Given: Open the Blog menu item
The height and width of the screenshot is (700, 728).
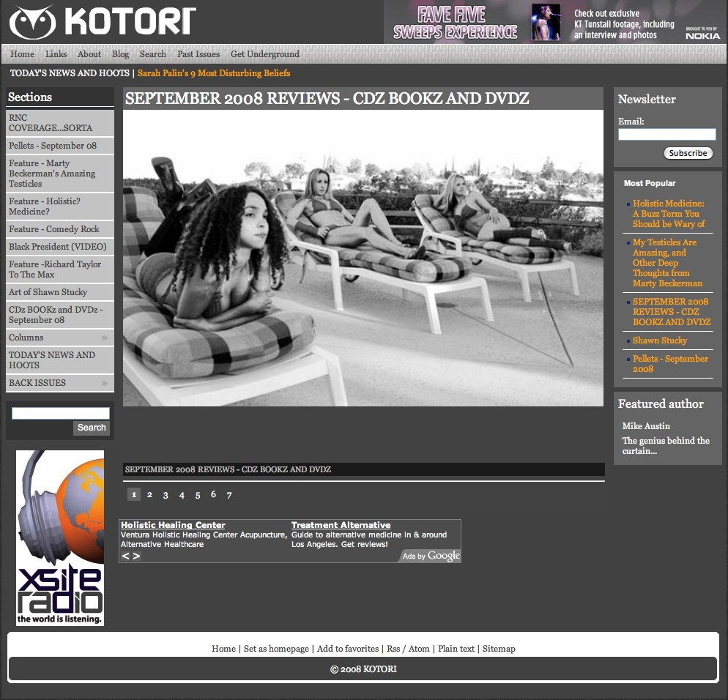Looking at the screenshot, I should tap(120, 54).
